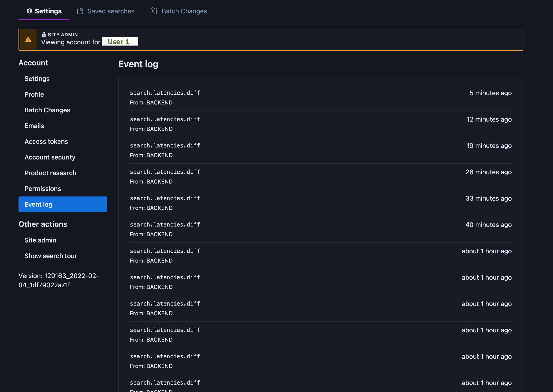Select Account security in the sidebar
Screen dimensions: 553x392
tap(50, 157)
